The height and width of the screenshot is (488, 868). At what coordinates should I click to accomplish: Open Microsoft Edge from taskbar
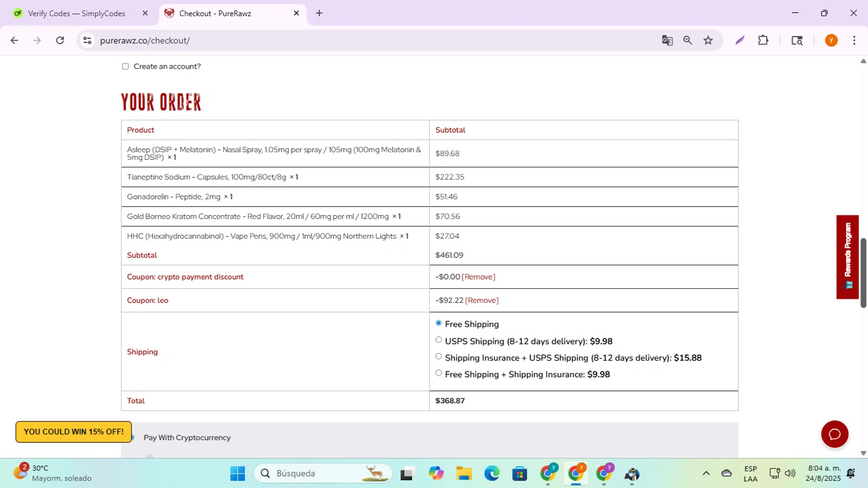[x=492, y=474]
